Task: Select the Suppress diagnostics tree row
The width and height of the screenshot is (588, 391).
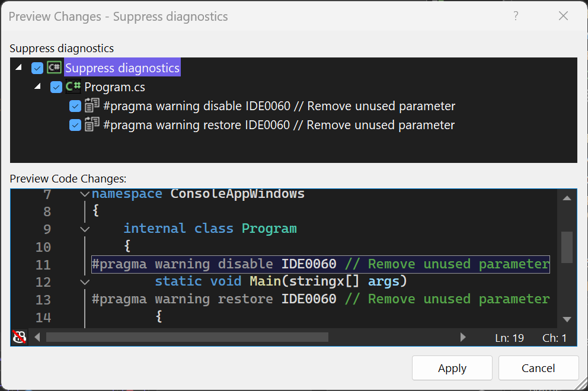Action: [122, 68]
